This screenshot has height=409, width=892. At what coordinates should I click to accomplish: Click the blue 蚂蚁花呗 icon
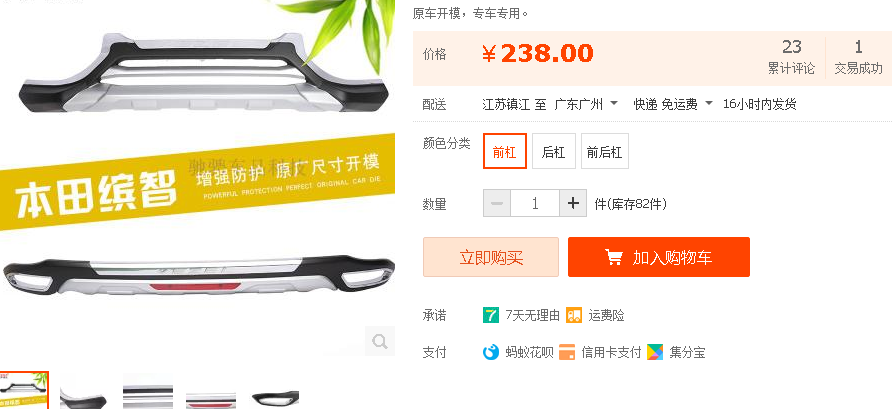[x=490, y=352]
